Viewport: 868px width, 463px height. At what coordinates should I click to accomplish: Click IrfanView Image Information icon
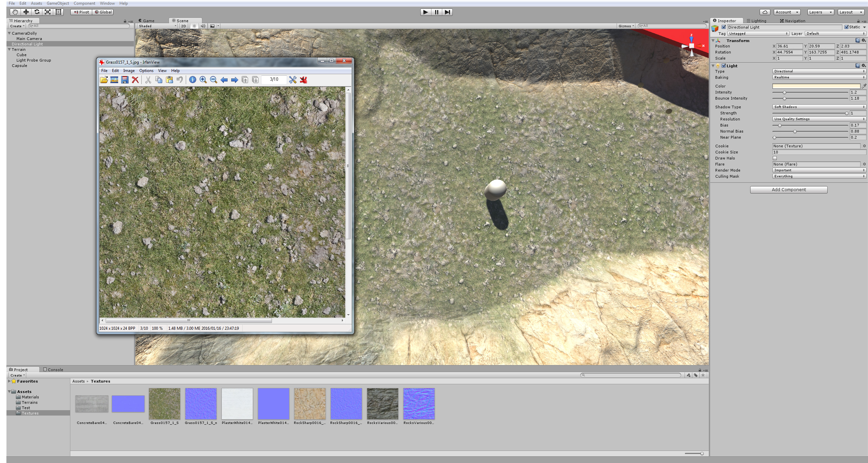(193, 80)
